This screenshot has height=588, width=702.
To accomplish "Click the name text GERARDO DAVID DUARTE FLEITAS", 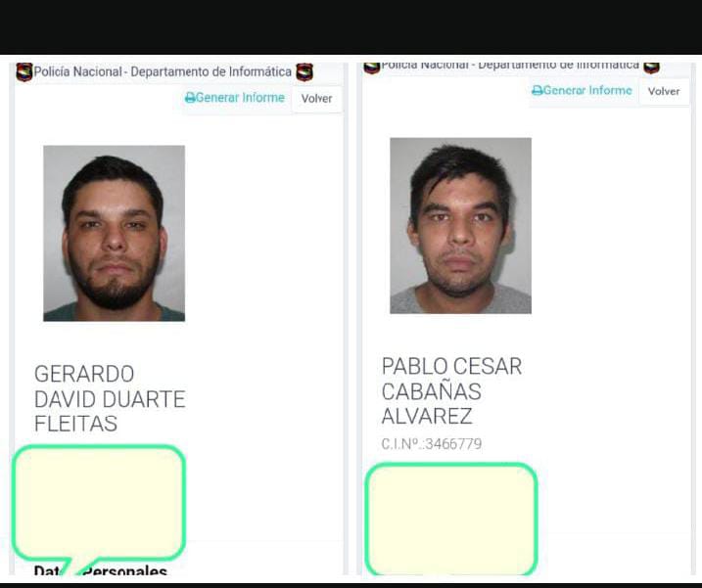I will point(110,399).
